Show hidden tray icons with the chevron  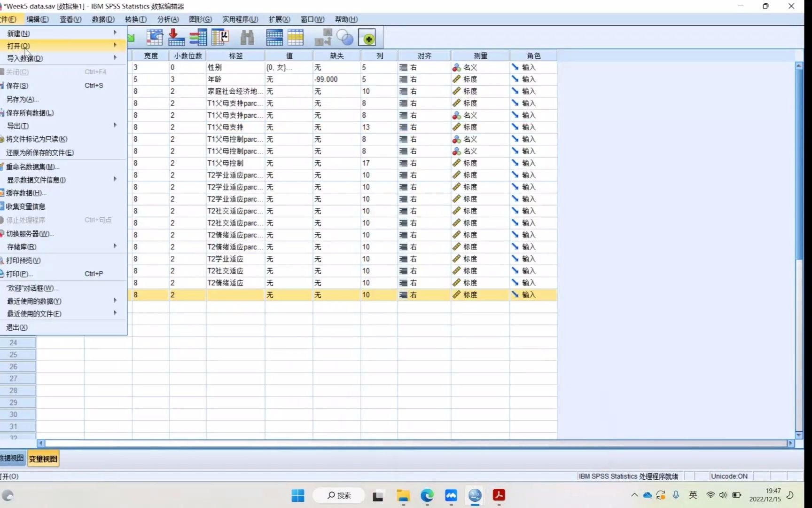[x=634, y=495]
